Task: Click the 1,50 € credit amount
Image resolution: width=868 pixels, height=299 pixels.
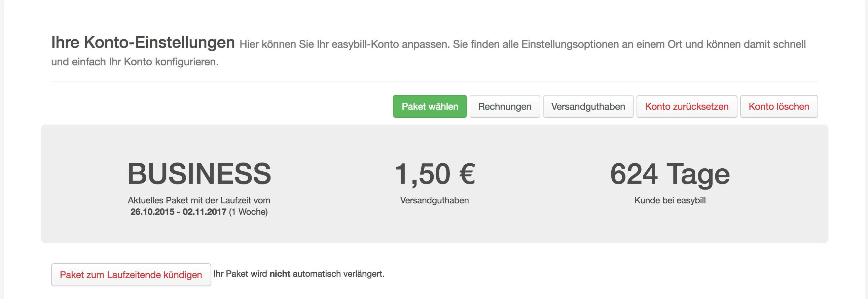Action: pos(435,174)
